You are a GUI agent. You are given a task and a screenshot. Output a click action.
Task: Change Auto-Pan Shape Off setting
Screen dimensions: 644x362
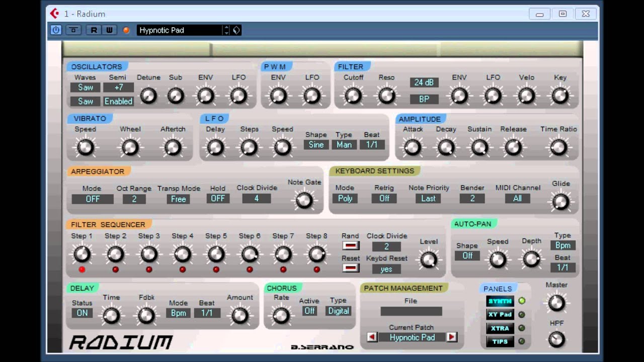[x=467, y=256]
